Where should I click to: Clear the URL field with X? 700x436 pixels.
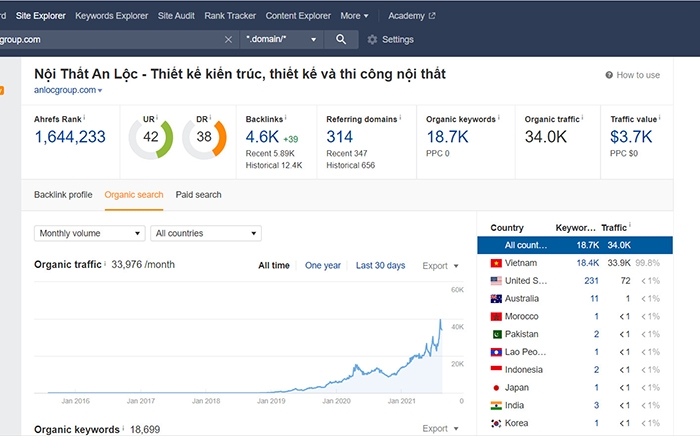(x=228, y=40)
